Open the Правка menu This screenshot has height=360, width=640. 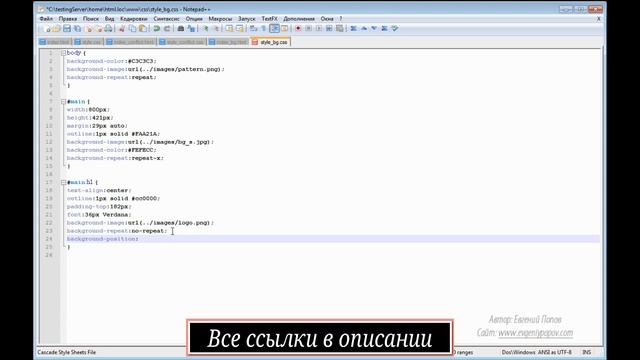point(68,19)
